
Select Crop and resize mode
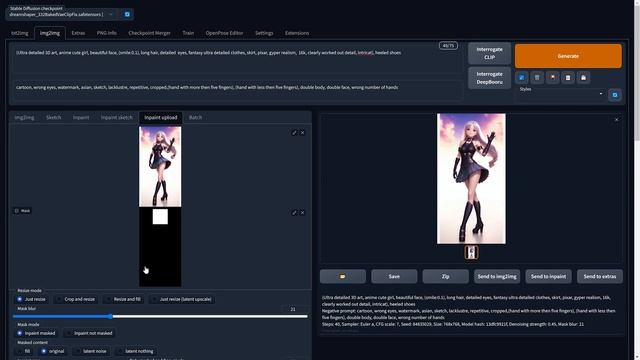76,299
